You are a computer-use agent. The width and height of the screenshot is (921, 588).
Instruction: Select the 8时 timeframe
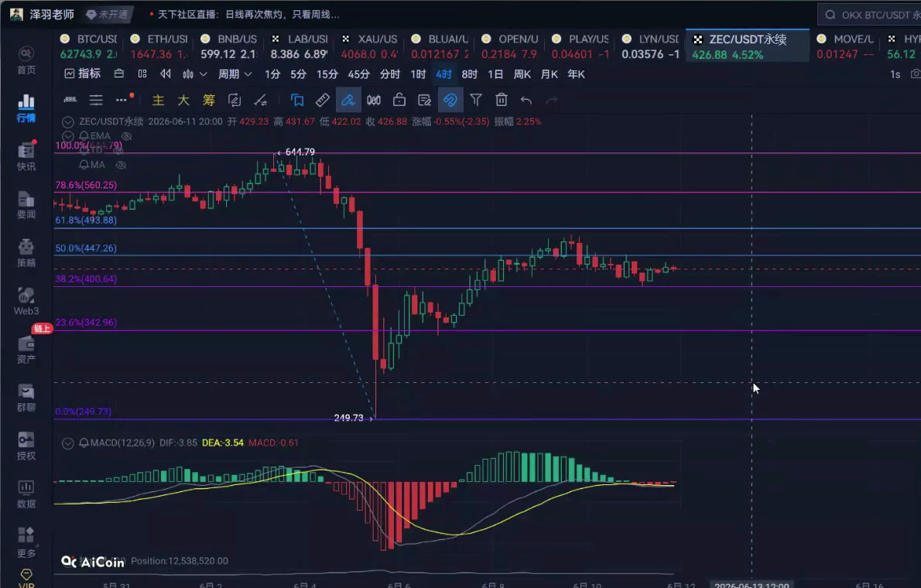click(469, 74)
